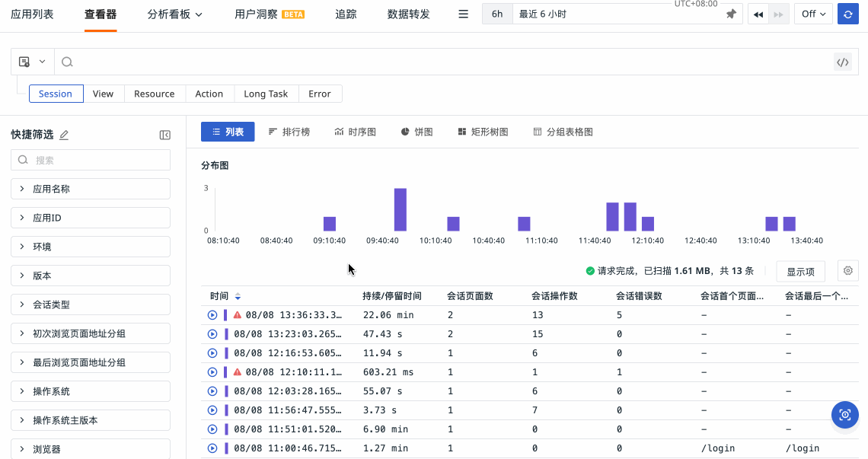
Task: Edit quick filters with pencil icon
Action: coord(64,135)
